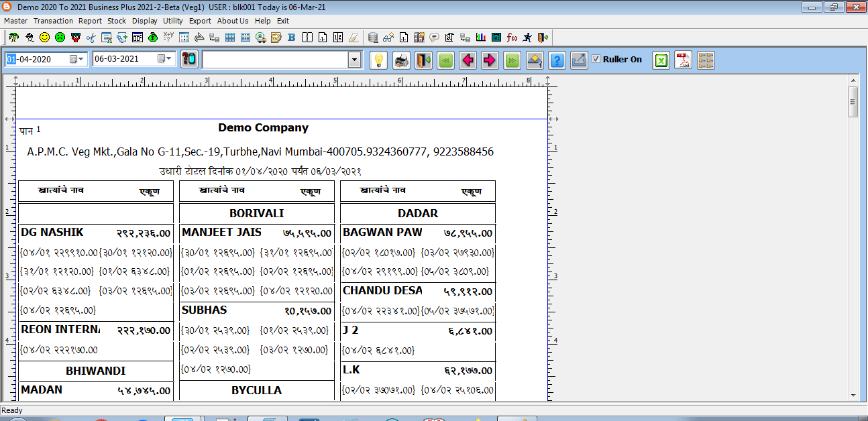Image resolution: width=868 pixels, height=421 pixels.
Task: Export report as PDF
Action: (683, 60)
